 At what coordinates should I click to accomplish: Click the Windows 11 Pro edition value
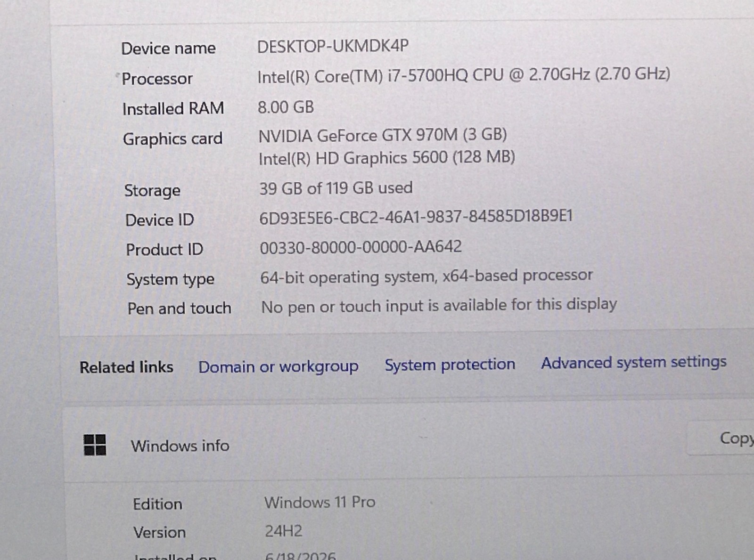[x=320, y=502]
